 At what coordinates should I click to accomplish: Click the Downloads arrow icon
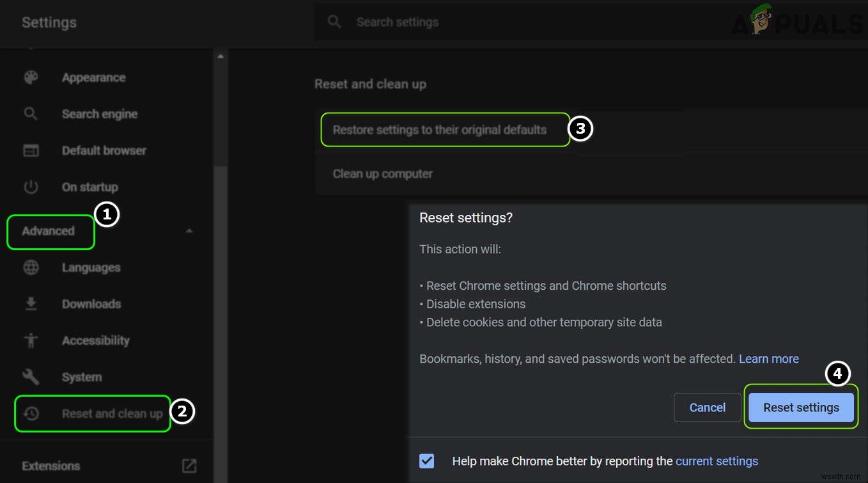[31, 304]
